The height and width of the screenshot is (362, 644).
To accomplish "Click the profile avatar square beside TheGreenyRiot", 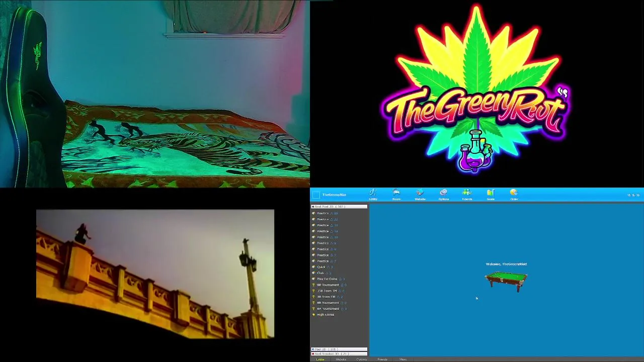I will click(316, 195).
